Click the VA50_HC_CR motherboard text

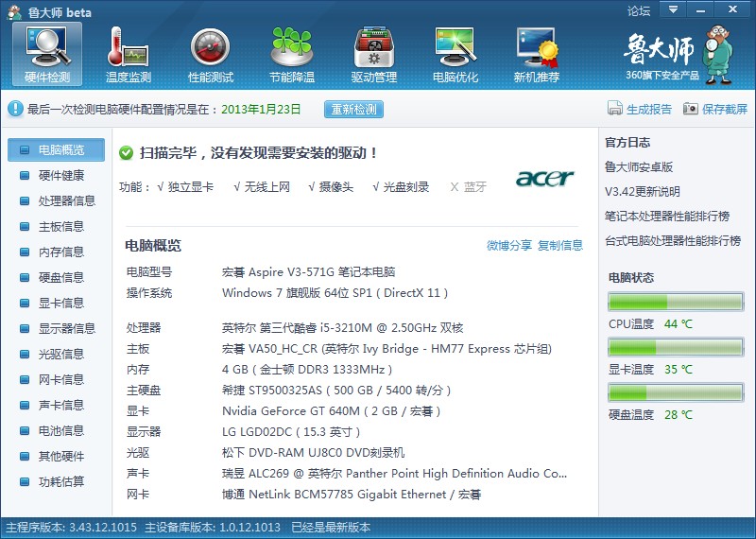point(387,349)
